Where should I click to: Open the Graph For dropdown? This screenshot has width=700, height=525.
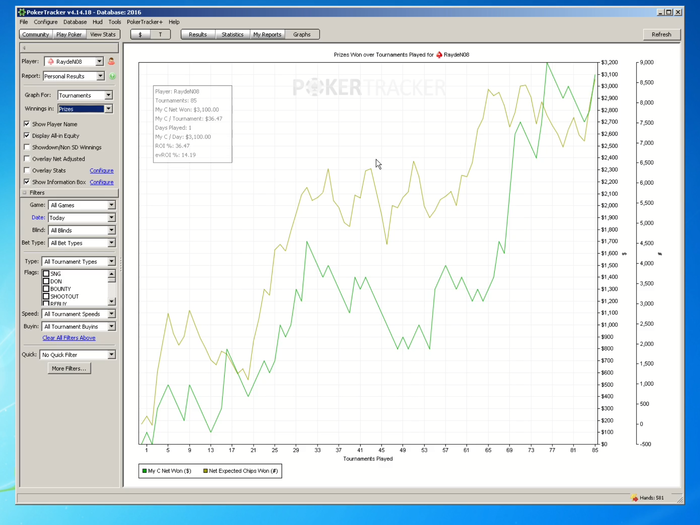pyautogui.click(x=109, y=96)
